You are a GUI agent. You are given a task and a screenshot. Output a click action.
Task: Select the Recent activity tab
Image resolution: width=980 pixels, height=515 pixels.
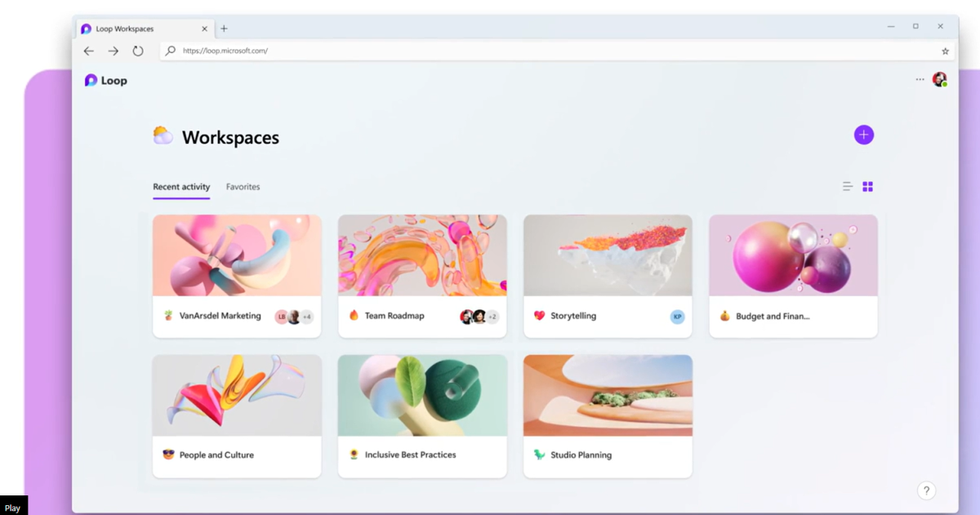click(181, 187)
